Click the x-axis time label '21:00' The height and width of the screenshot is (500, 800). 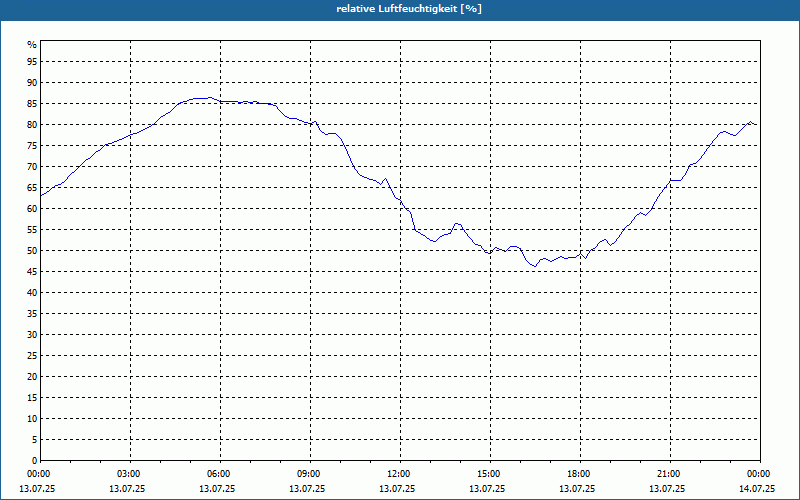pos(669,474)
